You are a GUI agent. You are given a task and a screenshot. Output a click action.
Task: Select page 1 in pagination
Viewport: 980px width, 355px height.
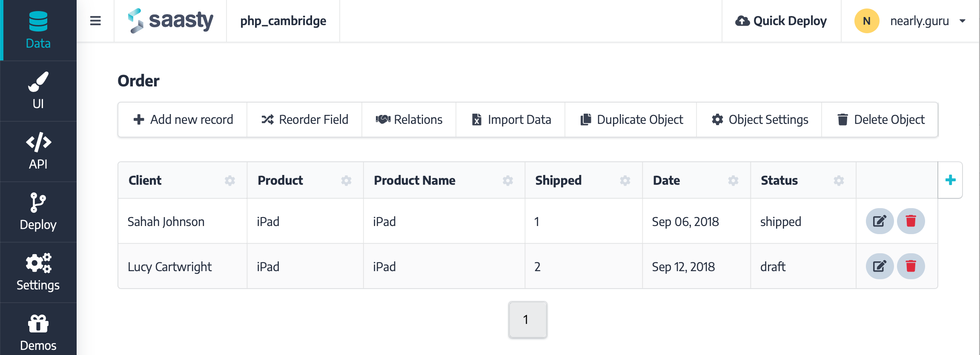pos(527,320)
